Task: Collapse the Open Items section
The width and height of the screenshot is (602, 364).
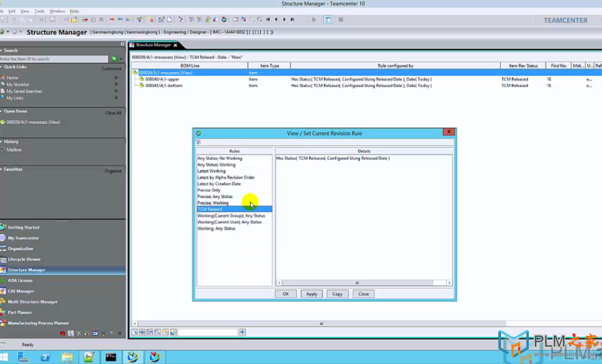Action: 1,111
